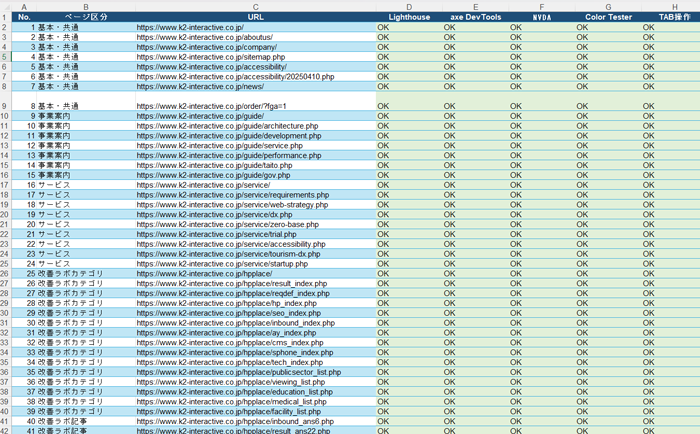Open the /hpplace/tech_index.php link
This screenshot has width=700, height=434.
(x=229, y=362)
